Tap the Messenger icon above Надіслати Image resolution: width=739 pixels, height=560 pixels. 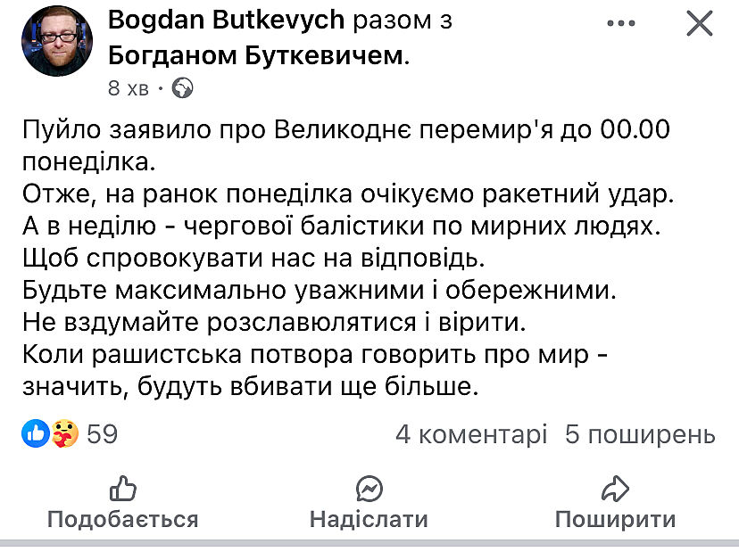[x=369, y=488]
